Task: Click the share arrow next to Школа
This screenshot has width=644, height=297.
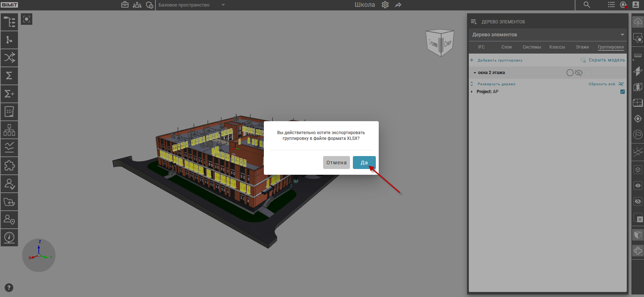Action: [398, 5]
